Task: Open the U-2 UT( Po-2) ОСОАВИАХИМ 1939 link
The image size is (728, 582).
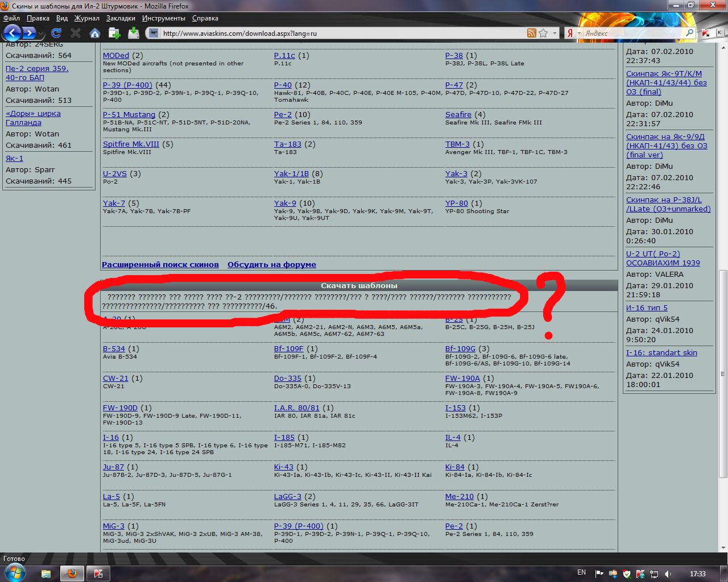Action: pyautogui.click(x=663, y=259)
